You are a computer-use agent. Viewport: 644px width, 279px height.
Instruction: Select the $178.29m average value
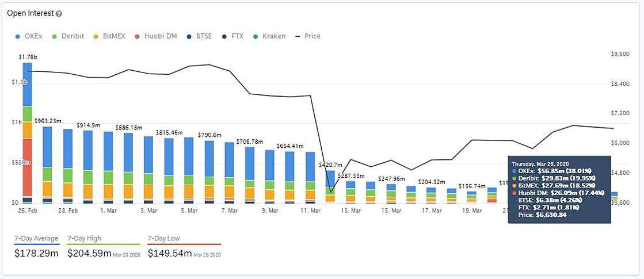tap(37, 253)
